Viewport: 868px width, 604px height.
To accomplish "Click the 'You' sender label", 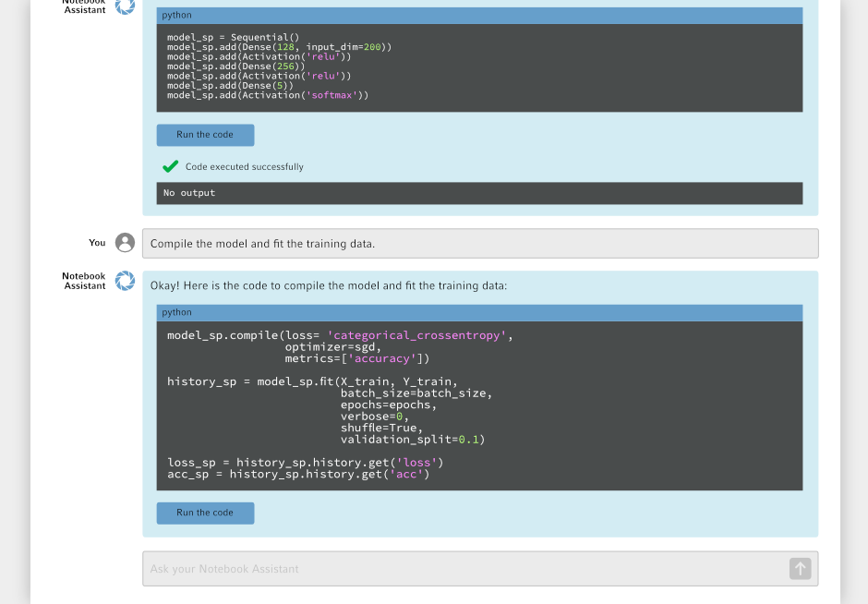I will 97,243.
